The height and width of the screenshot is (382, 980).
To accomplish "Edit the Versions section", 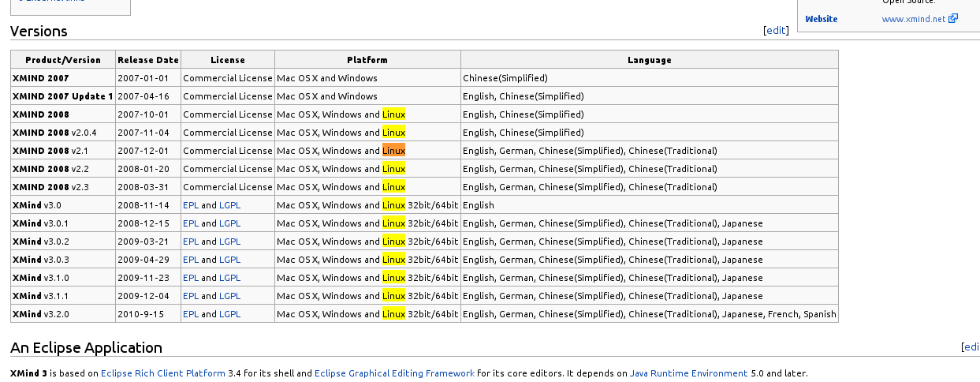I will coord(777,30).
